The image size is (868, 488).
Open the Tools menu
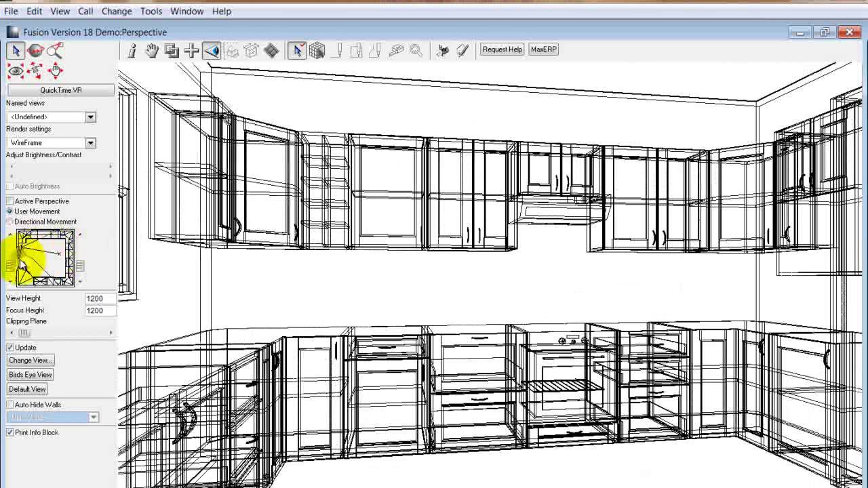click(x=151, y=12)
